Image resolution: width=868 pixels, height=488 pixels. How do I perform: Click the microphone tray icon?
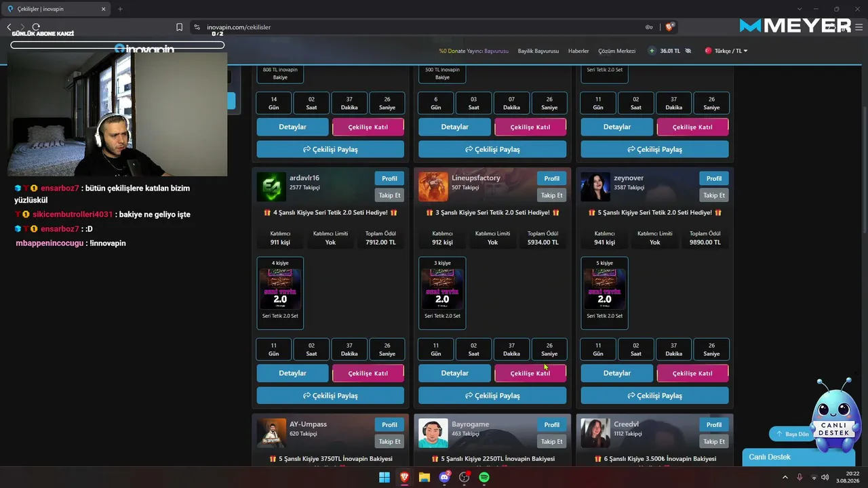[x=800, y=477]
